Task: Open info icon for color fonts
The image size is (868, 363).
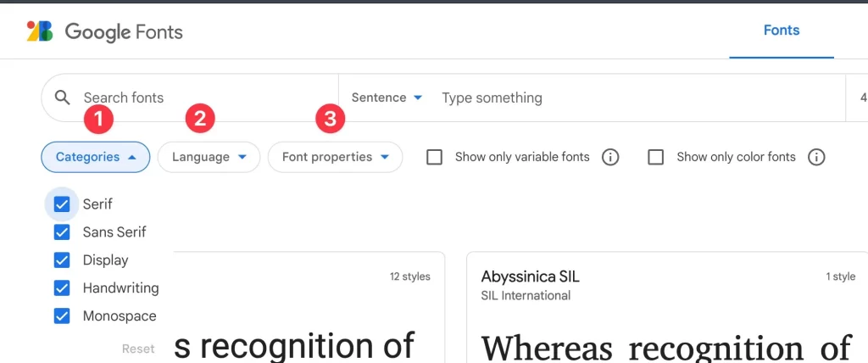Action: (816, 158)
